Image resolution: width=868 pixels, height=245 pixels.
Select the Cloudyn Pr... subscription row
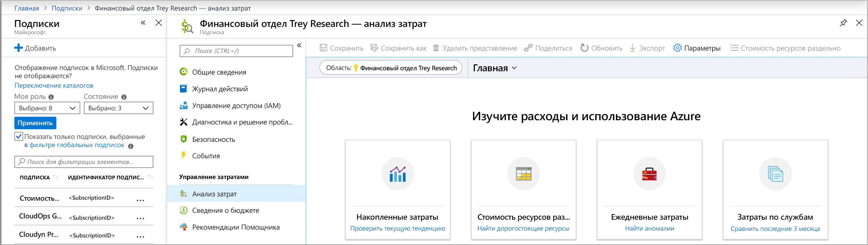(84, 234)
